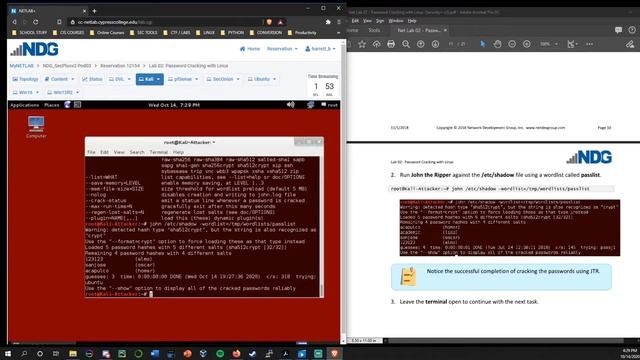Star the PDF in Acrobat toolbar

[x=362, y=44]
